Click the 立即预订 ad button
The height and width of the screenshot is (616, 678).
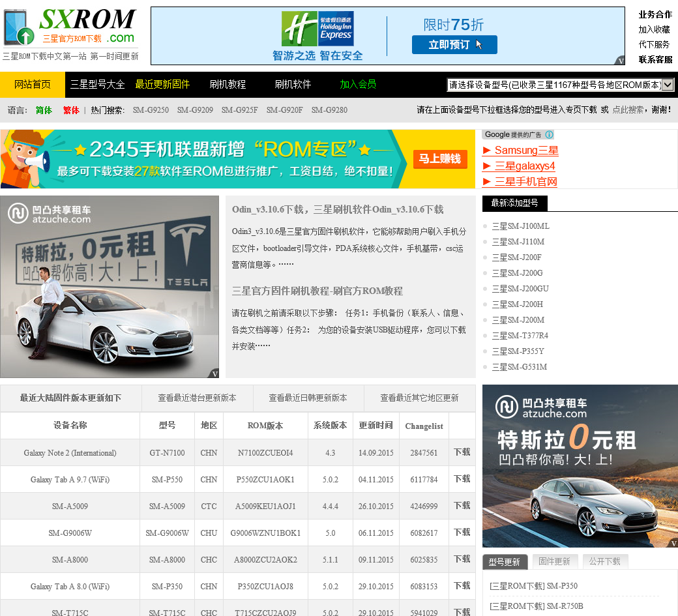[x=454, y=44]
